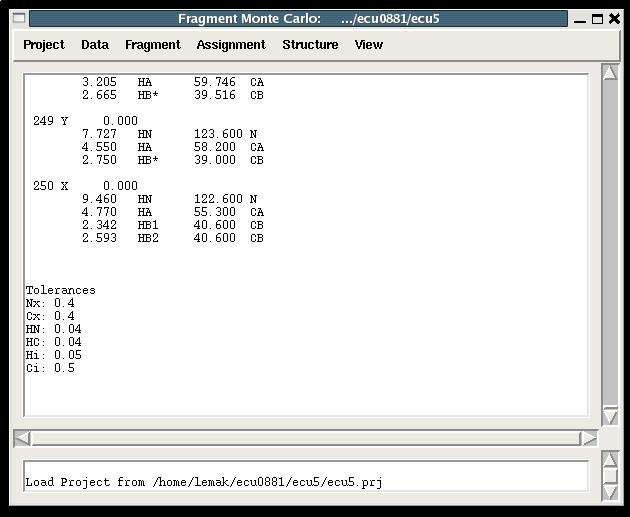Viewport: 630px width, 517px height.
Task: Minimize the Fragment Monte Carlo window
Action: (x=580, y=19)
